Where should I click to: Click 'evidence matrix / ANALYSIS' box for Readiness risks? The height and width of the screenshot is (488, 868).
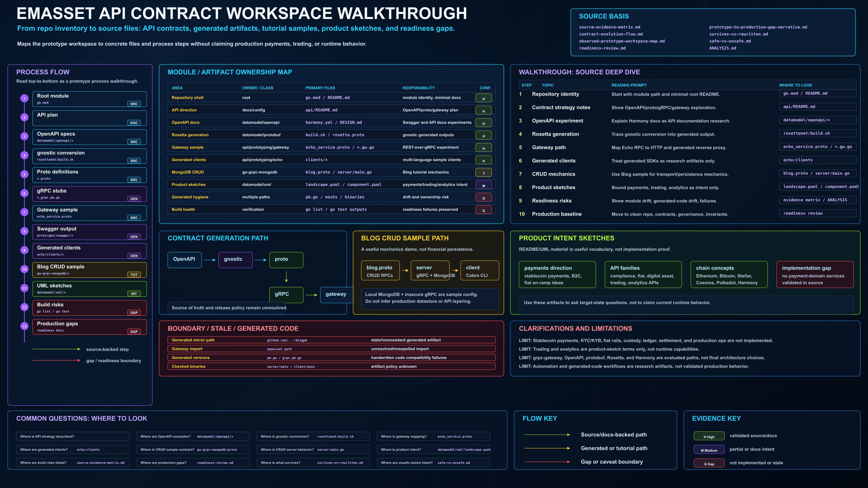point(818,200)
